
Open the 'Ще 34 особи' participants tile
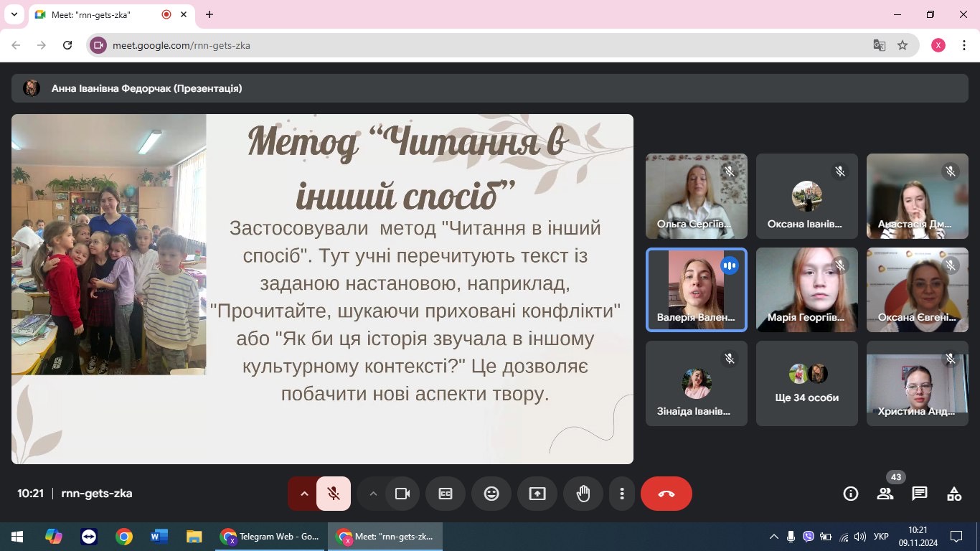coord(807,383)
